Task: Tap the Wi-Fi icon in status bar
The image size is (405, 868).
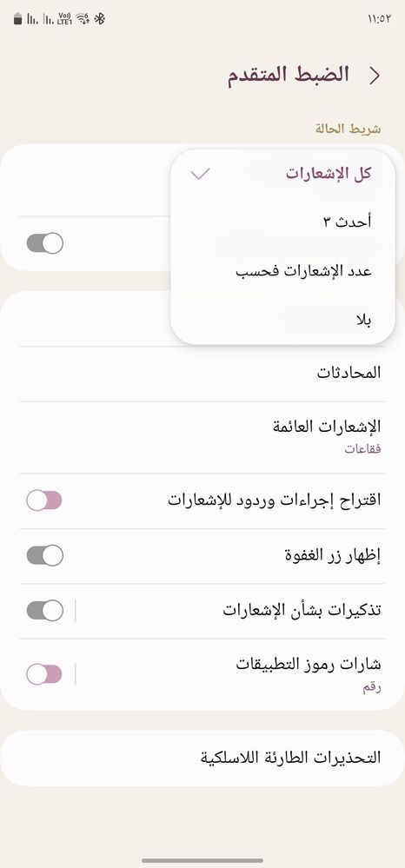Action: (83, 19)
